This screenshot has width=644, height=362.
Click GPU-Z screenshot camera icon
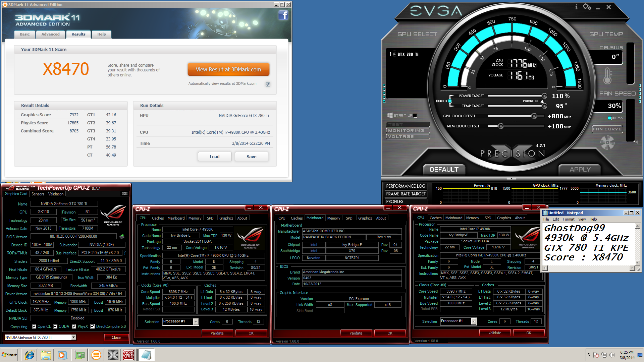125,193
